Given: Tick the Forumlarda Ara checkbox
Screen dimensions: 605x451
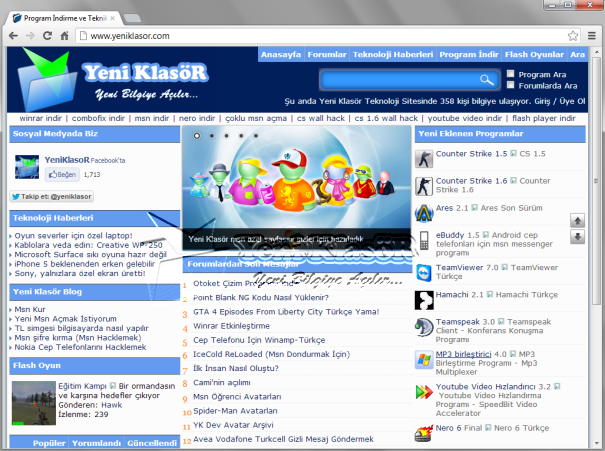Looking at the screenshot, I should [512, 86].
